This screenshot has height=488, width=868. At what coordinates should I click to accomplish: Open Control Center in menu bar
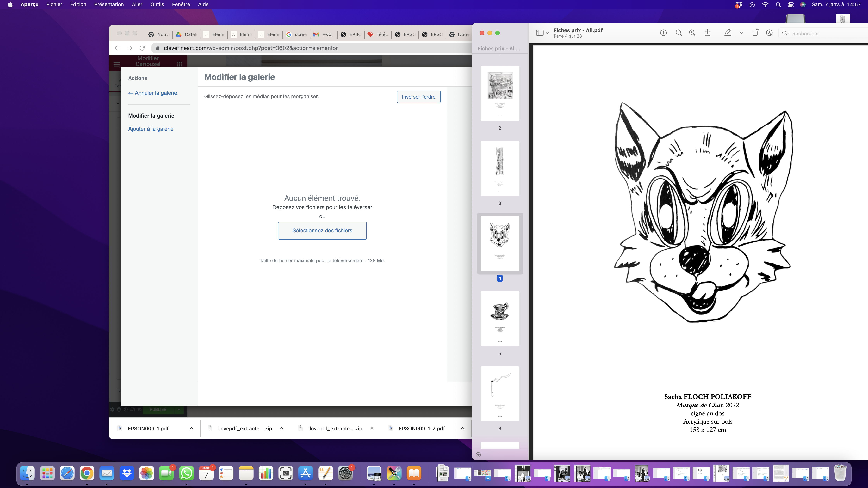[x=791, y=4]
